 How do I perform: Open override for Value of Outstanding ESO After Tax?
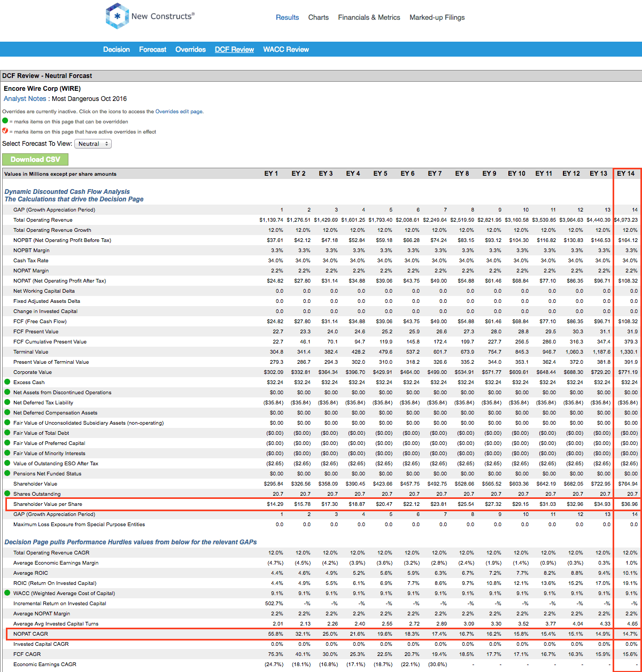click(x=7, y=463)
